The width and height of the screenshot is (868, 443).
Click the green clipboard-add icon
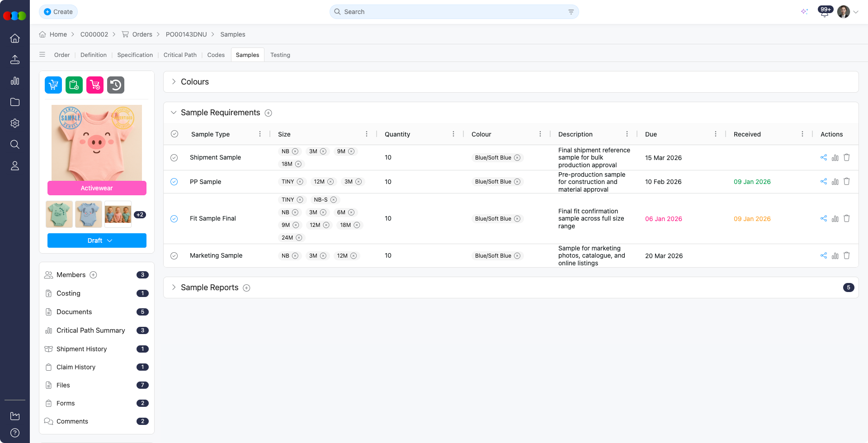pos(74,85)
